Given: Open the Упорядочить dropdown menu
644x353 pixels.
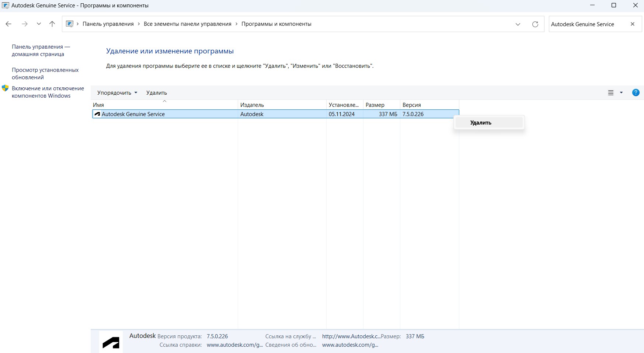Looking at the screenshot, I should tap(117, 93).
